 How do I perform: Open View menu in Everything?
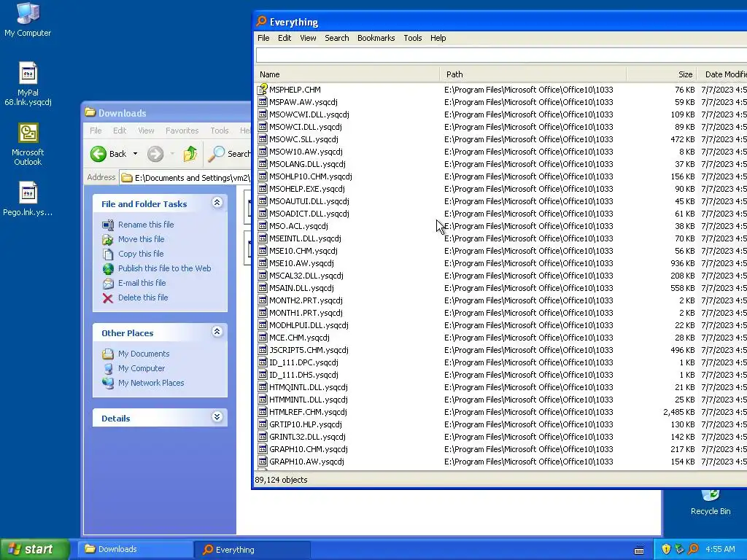[308, 38]
